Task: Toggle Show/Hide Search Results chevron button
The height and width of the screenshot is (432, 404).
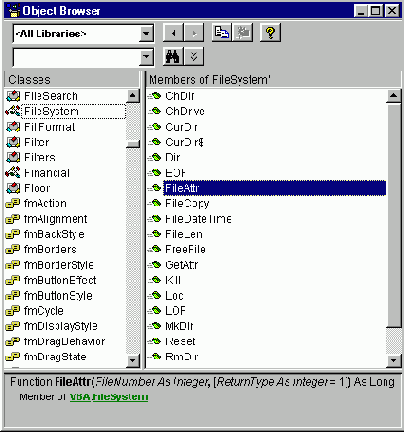Action: point(194,57)
